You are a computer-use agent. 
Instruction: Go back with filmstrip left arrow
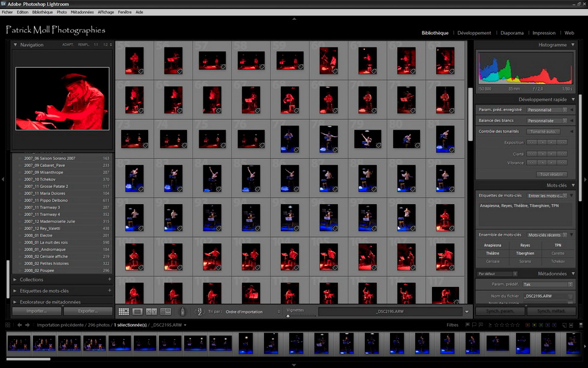pyautogui.click(x=19, y=325)
